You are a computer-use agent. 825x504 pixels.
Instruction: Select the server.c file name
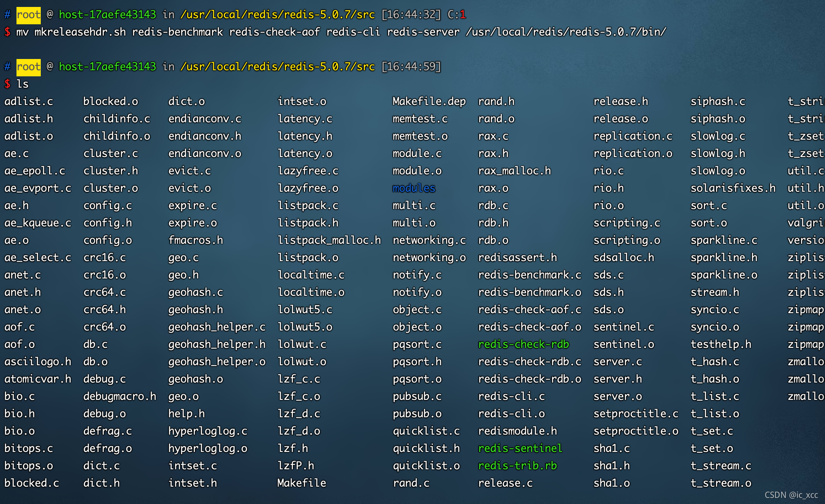pyautogui.click(x=618, y=362)
